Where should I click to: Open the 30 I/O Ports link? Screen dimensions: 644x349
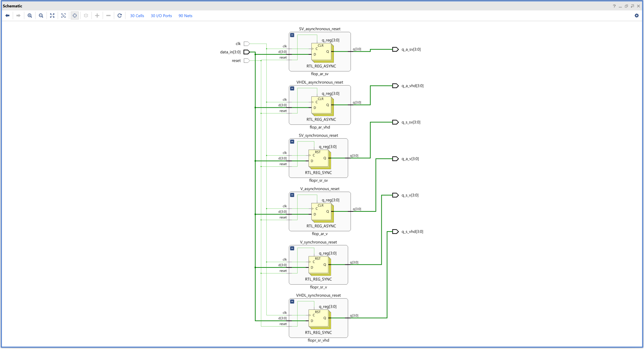pyautogui.click(x=161, y=16)
